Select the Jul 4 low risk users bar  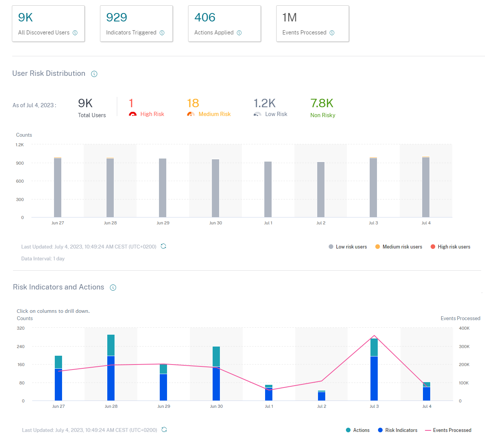(x=426, y=188)
